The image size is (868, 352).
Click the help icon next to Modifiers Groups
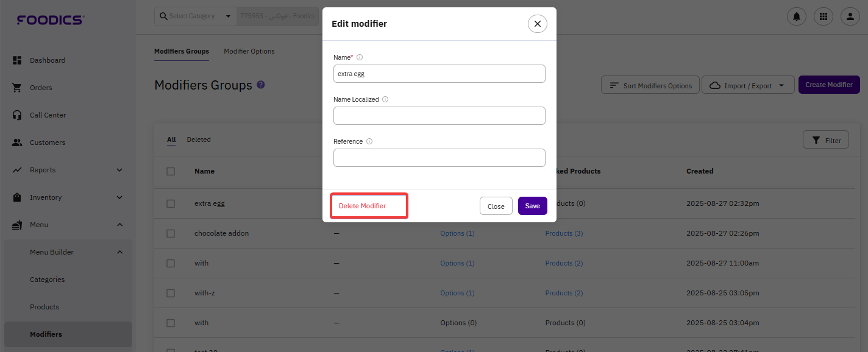(x=261, y=85)
